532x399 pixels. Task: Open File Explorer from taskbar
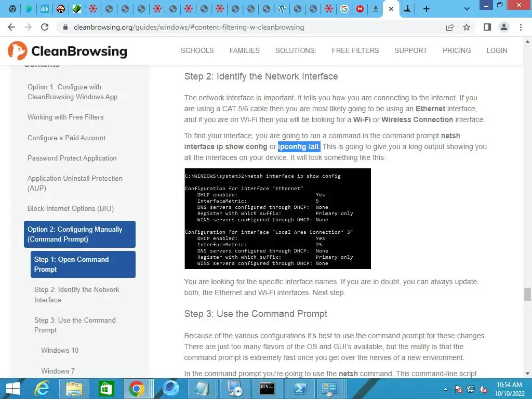74,389
